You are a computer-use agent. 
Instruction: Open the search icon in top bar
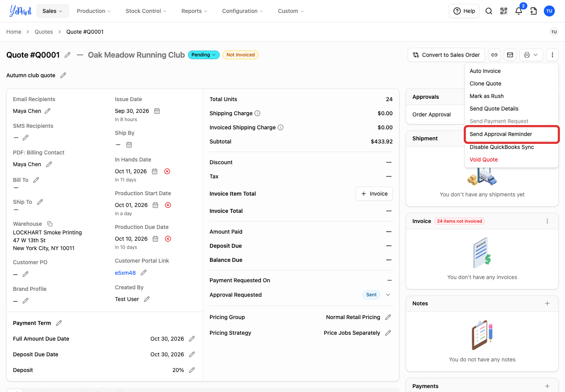(x=489, y=11)
